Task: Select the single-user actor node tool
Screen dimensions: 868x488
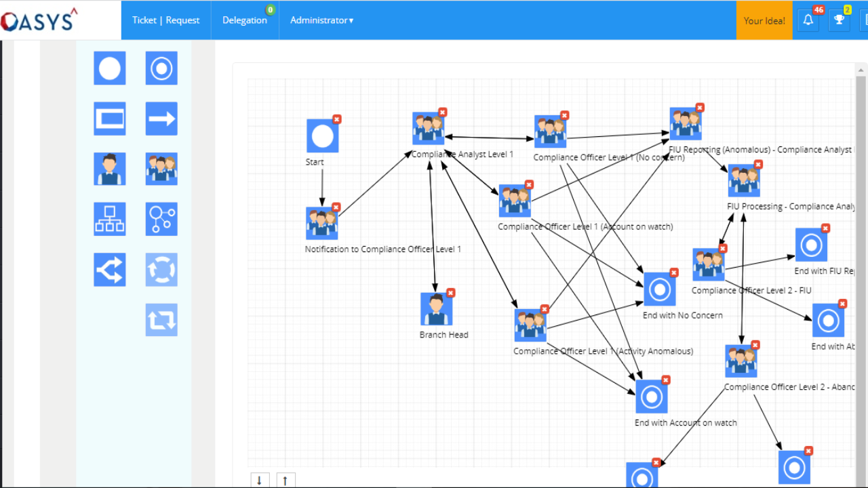Action: (x=109, y=169)
